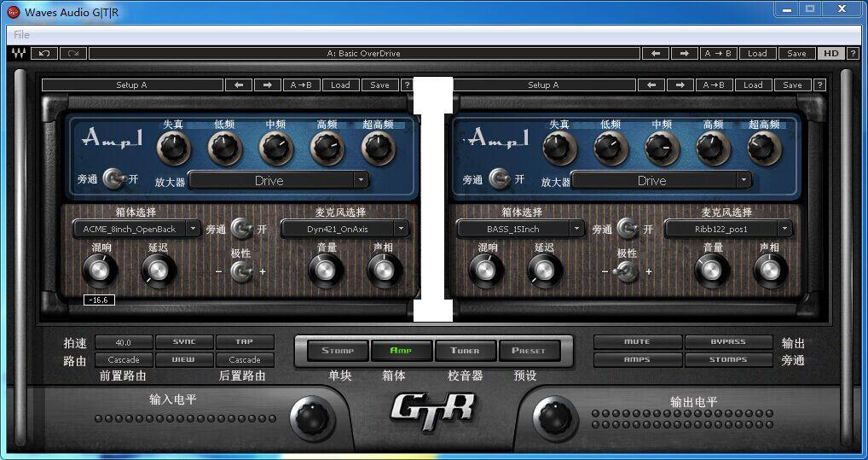Screen dimensions: 868x460
Task: Open ACME_8inch_OpenBack cabinet dropdown
Action: 136,229
